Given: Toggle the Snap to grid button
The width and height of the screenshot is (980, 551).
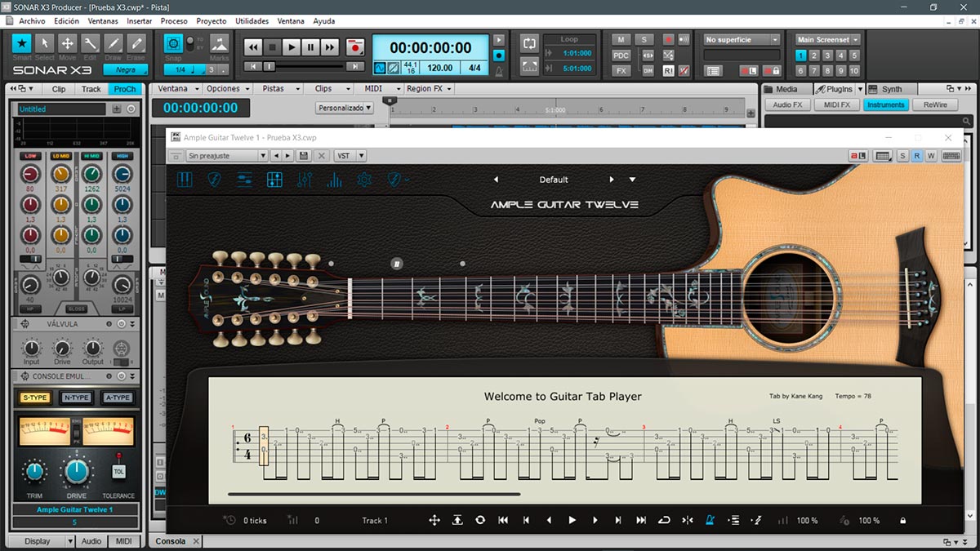Looking at the screenshot, I should [173, 43].
